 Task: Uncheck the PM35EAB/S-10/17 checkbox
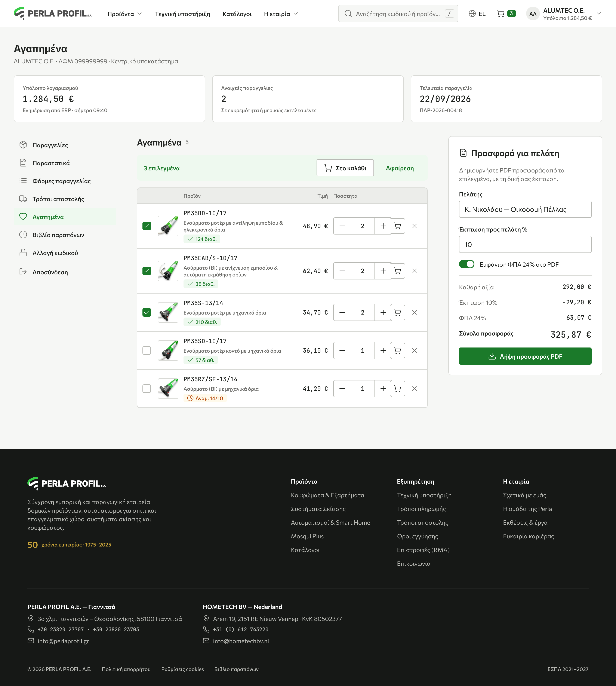click(x=147, y=271)
